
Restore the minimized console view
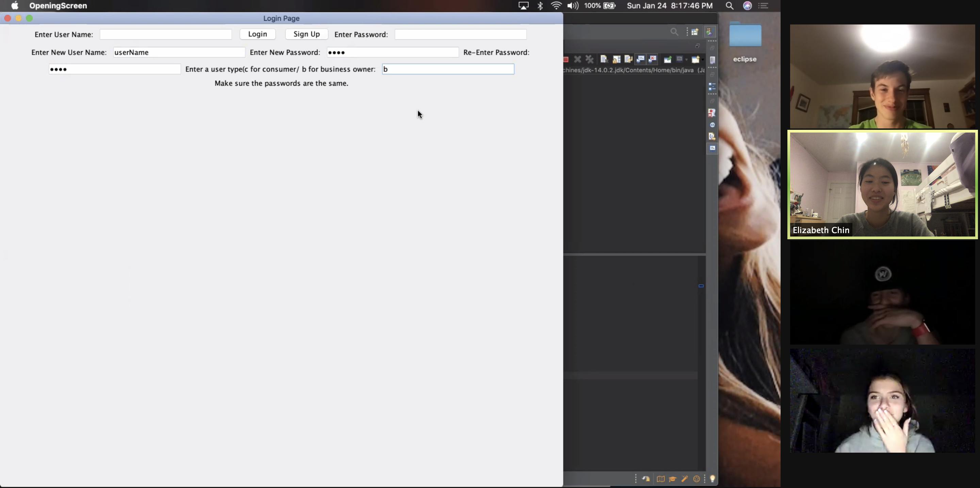point(712,101)
